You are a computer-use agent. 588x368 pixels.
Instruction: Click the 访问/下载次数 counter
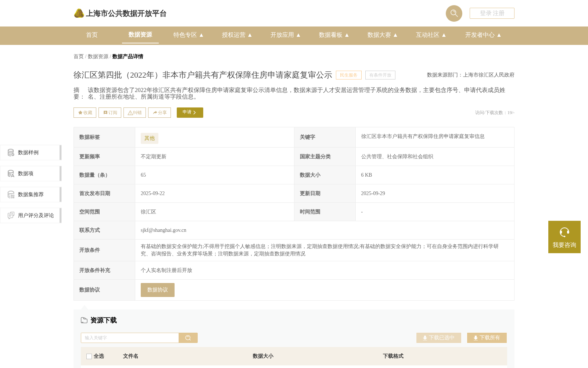495,113
